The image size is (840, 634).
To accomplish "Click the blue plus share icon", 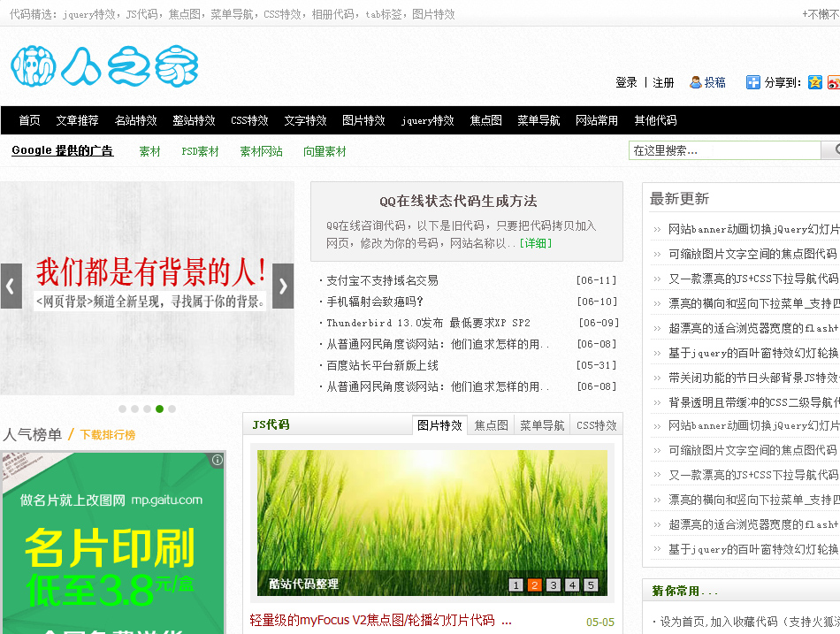I will 752,82.
